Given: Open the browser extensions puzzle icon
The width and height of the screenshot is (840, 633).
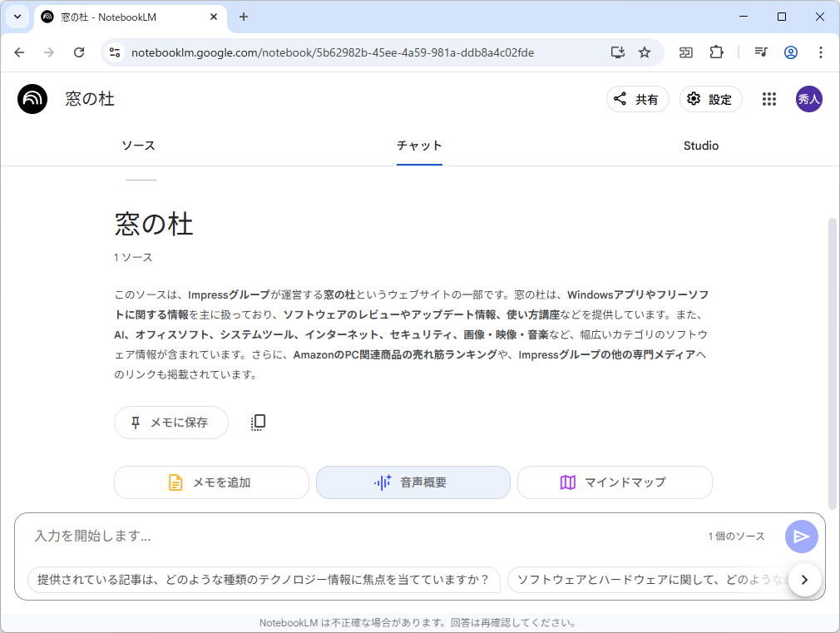Looking at the screenshot, I should [716, 52].
